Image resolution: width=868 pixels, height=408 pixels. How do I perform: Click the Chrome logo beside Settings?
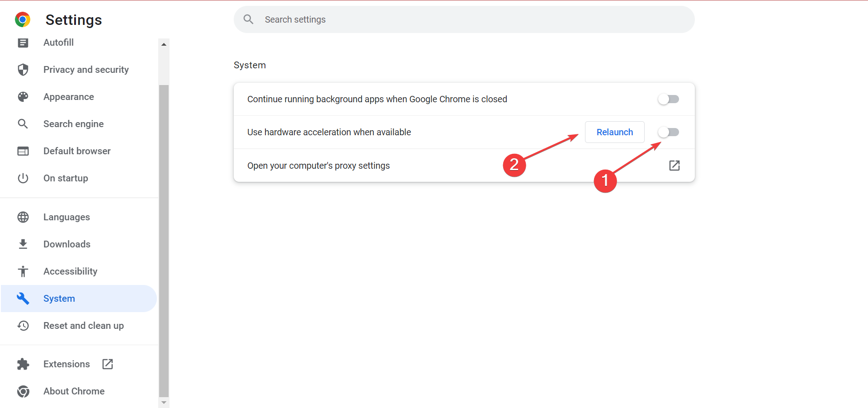tap(22, 19)
